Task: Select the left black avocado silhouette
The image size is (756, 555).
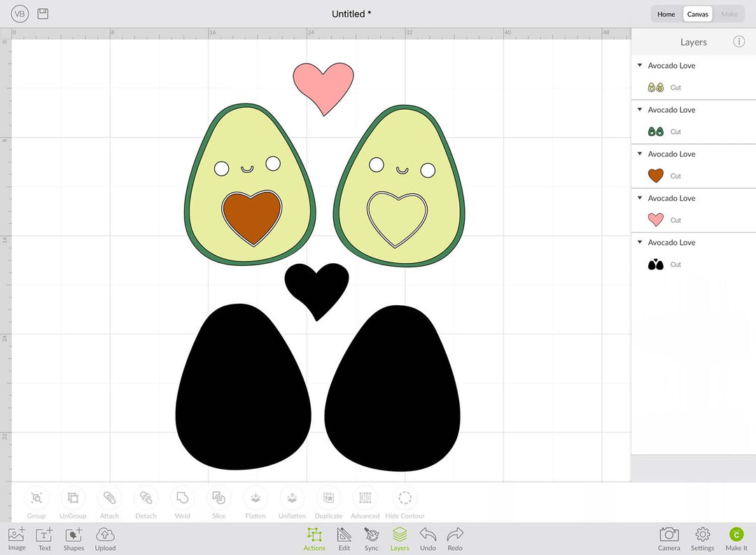Action: (244, 387)
